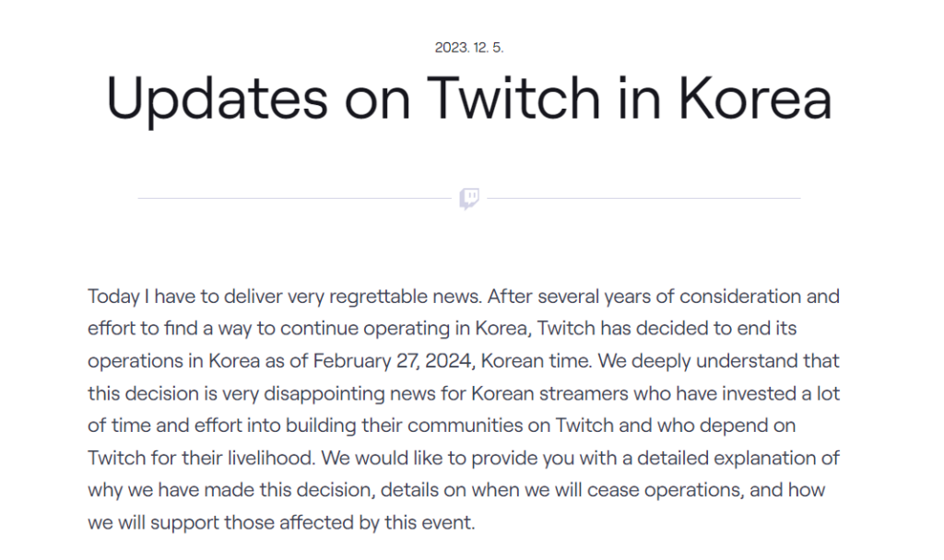Click the post date 2023. 12. 5.

point(469,48)
